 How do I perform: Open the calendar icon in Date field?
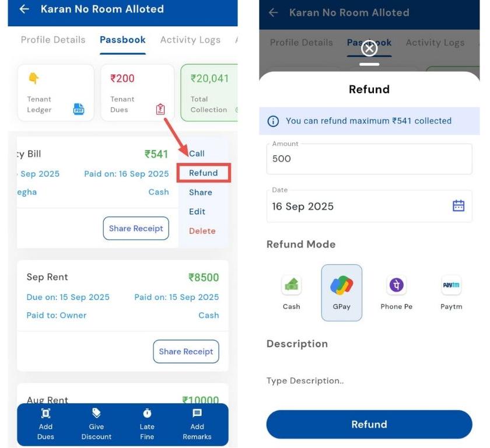(459, 206)
